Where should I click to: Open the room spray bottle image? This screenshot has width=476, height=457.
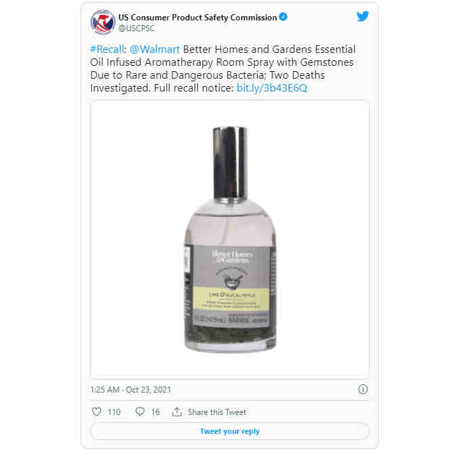230,239
